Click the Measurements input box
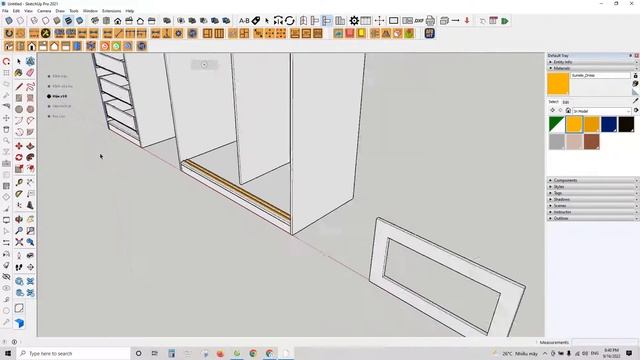640x360 pixels. click(x=605, y=342)
